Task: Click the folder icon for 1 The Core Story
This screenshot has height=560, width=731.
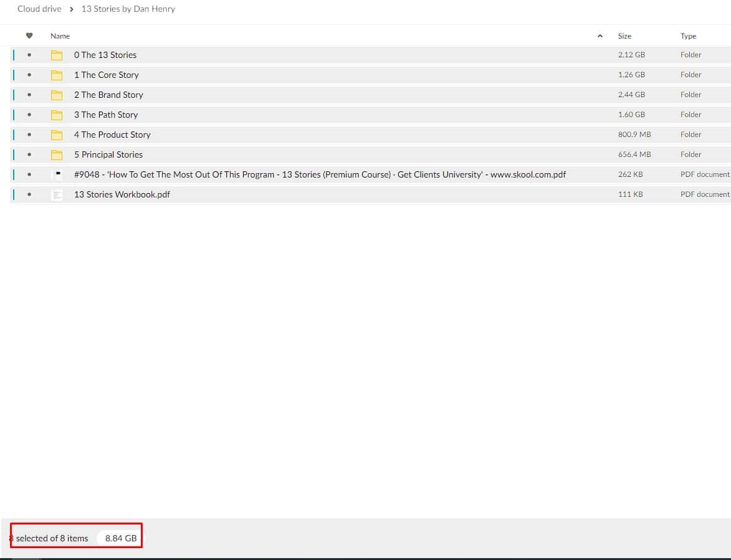Action: pyautogui.click(x=57, y=75)
